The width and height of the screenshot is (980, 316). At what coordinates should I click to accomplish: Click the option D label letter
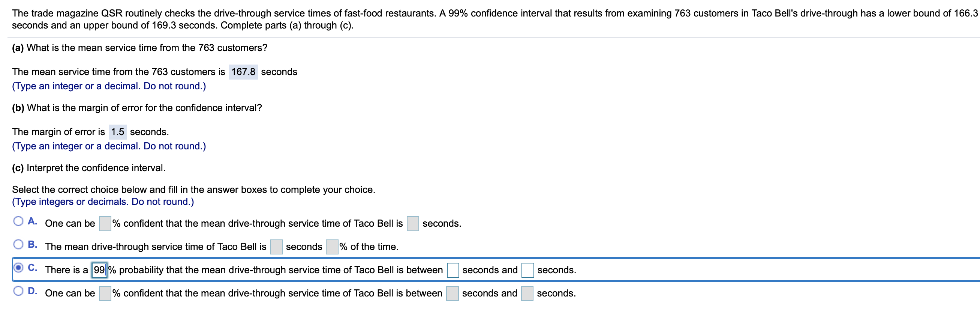[32, 291]
